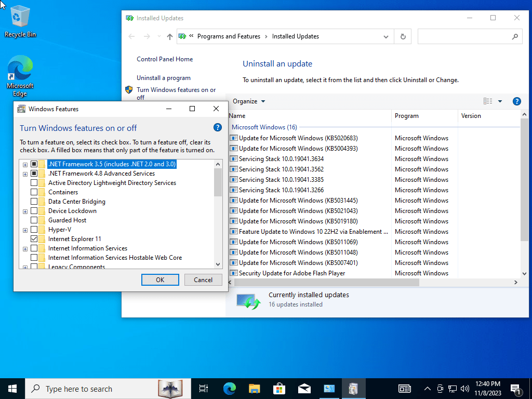The image size is (532, 399).
Task: Open the view options dropdown arrow
Action: 500,101
